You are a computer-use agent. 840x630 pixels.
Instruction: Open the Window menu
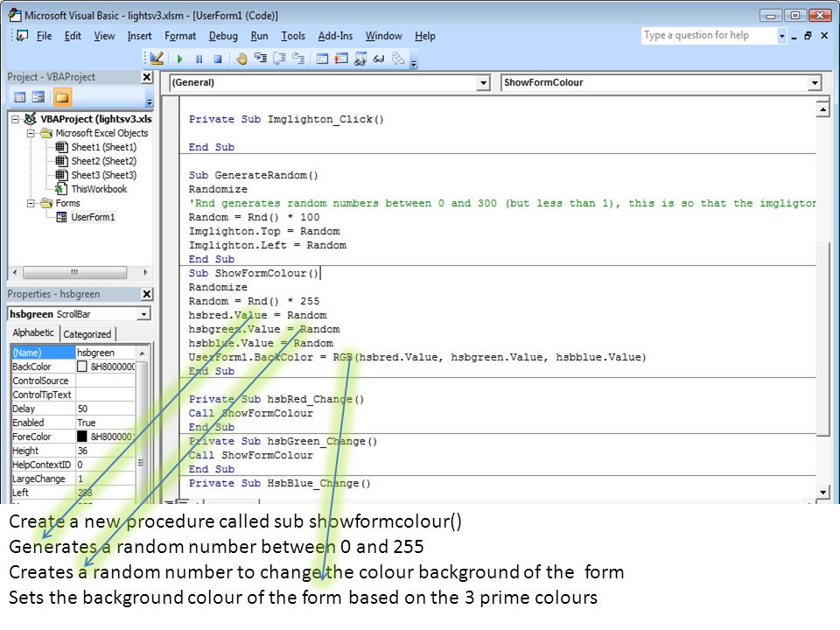point(383,36)
